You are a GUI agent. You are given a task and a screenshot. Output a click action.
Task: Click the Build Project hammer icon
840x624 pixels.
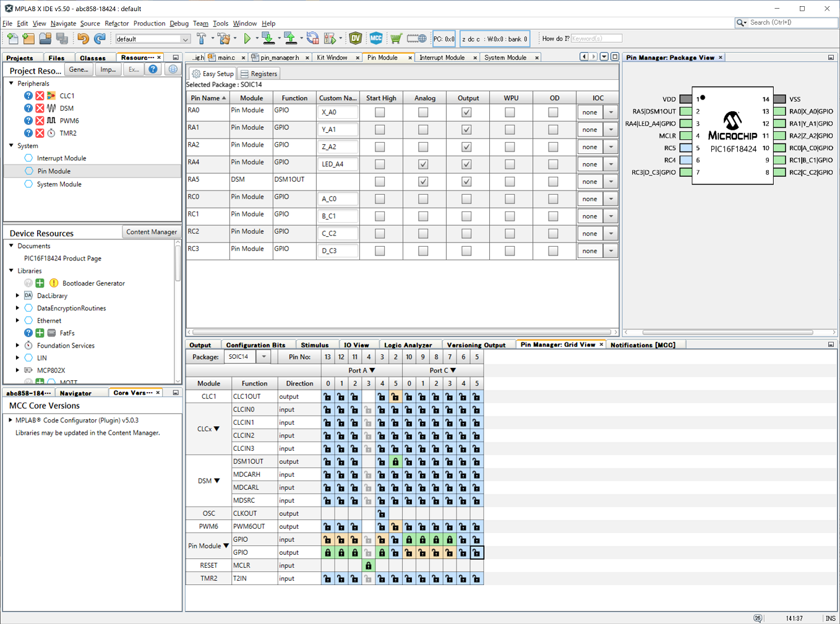click(202, 38)
